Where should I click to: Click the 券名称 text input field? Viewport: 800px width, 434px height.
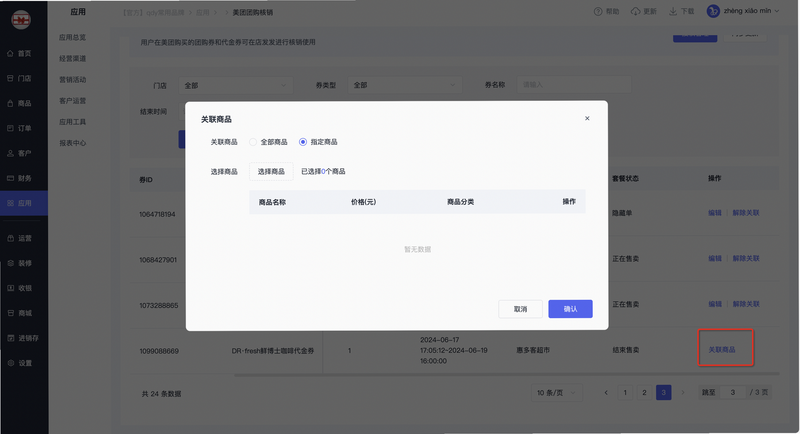tap(574, 85)
